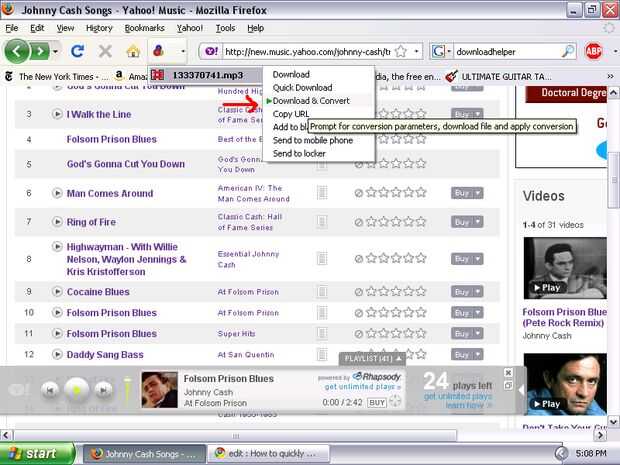The image size is (620, 465).
Task: Open Folsom Prison Blues row 4 link
Action: tap(112, 139)
